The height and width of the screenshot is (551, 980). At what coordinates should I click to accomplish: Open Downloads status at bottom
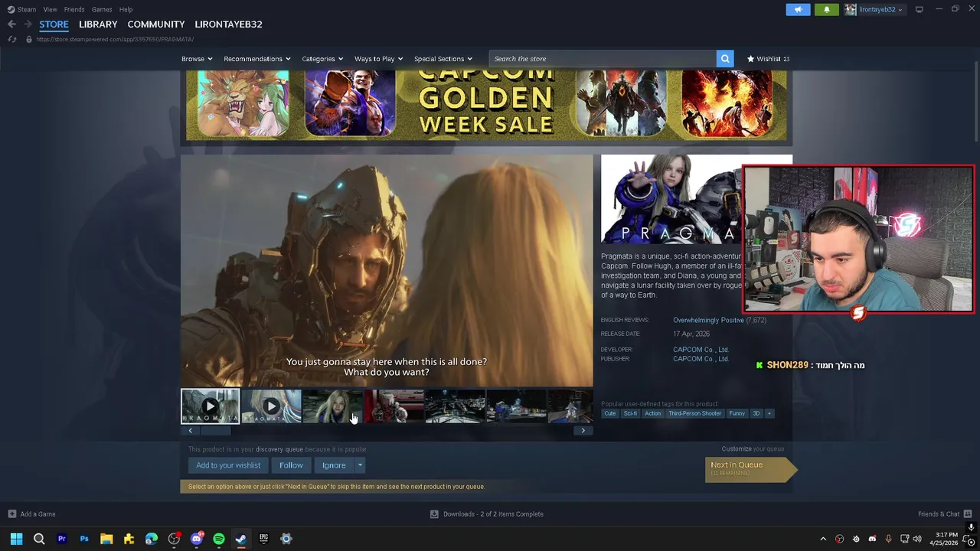[x=486, y=514]
